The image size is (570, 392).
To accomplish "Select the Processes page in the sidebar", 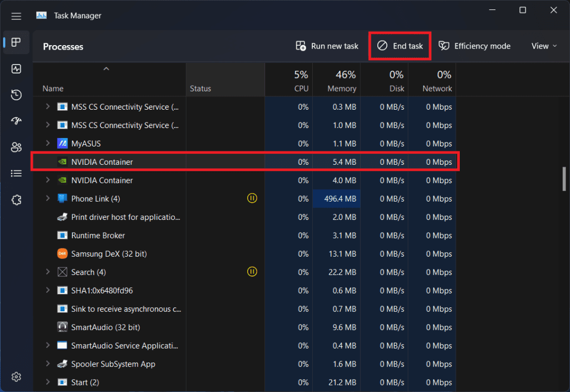I will [x=16, y=42].
